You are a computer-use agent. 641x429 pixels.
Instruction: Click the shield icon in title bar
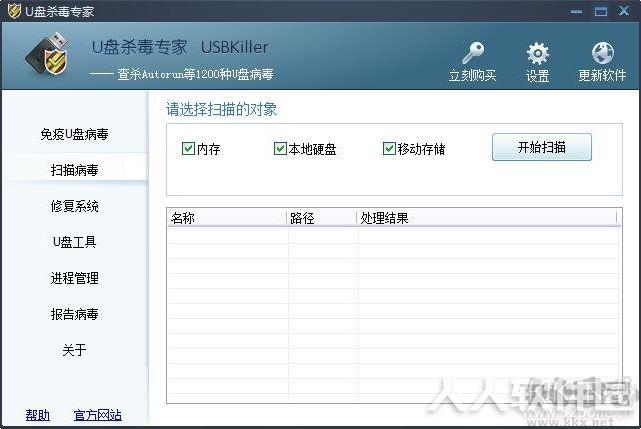(14, 11)
